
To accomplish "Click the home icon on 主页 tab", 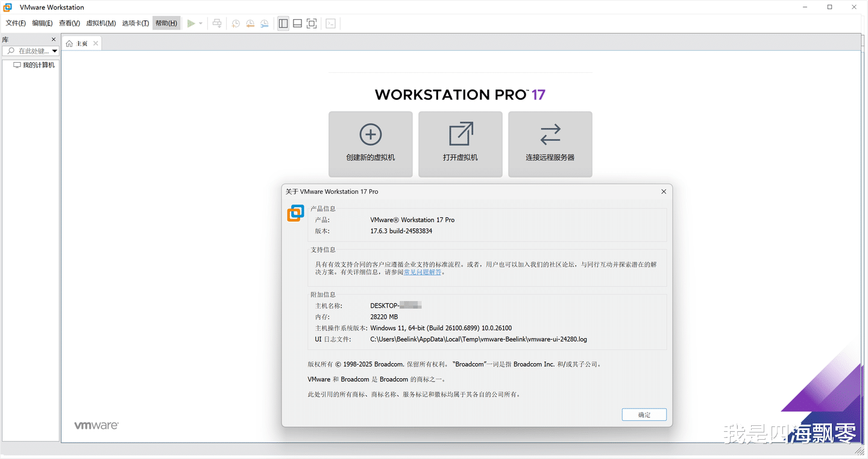I will coord(69,43).
